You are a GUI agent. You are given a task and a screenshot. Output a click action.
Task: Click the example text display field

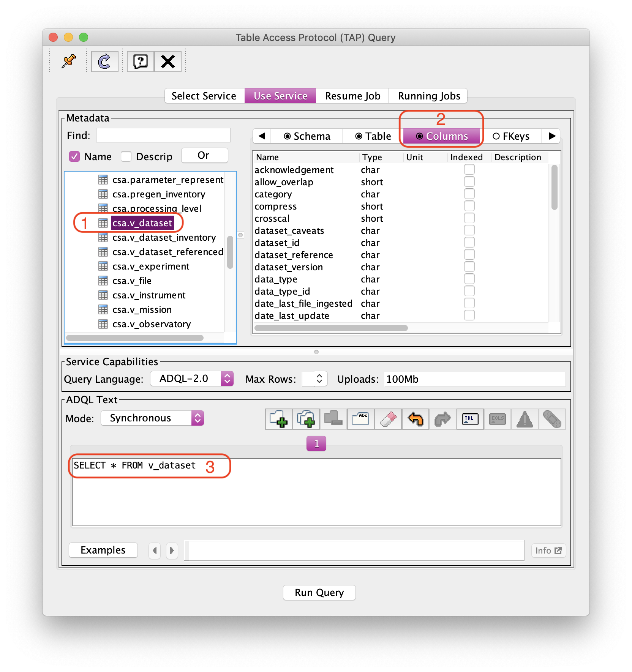pos(354,551)
